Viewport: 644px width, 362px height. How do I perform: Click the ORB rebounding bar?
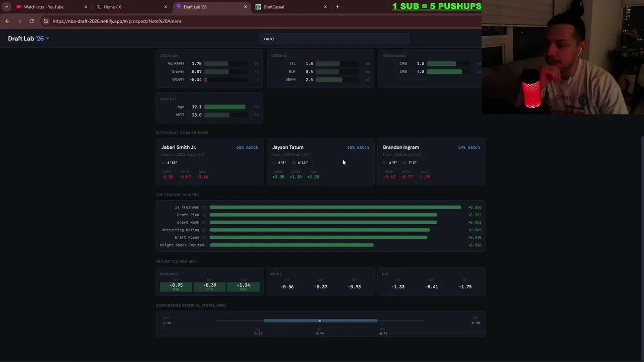click(448, 64)
